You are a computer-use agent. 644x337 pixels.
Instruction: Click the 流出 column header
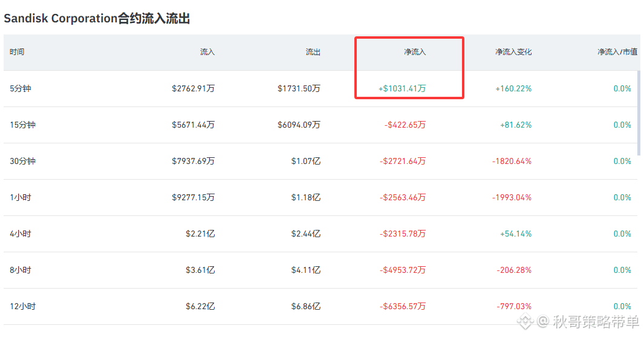pos(313,52)
